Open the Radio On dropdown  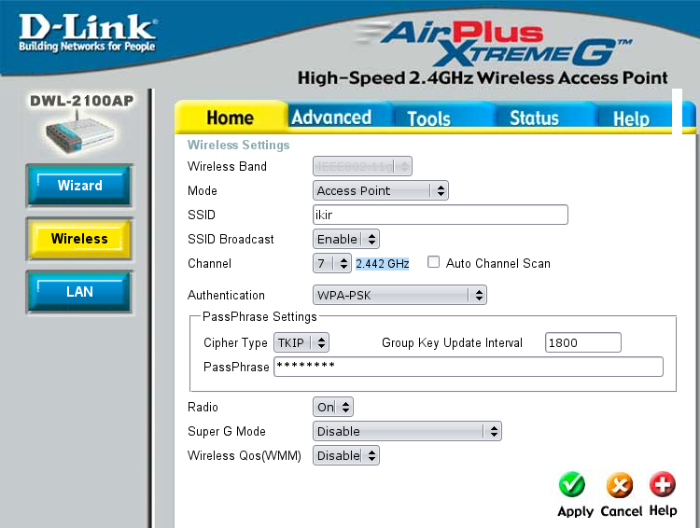coord(333,407)
